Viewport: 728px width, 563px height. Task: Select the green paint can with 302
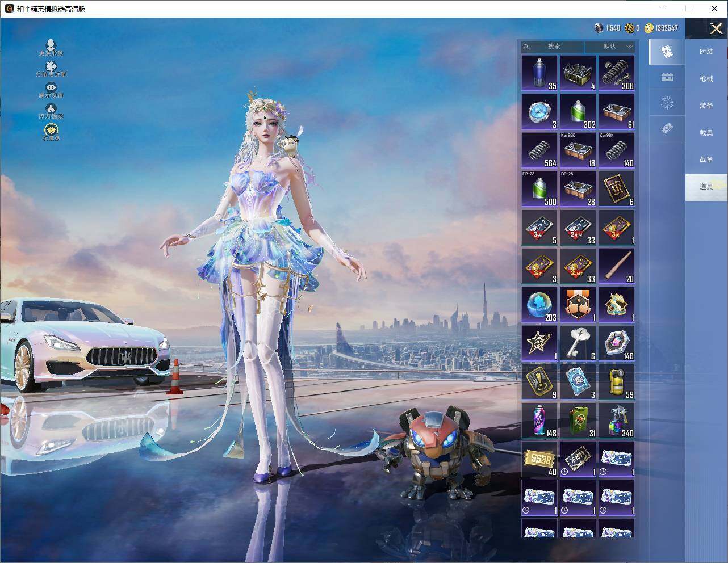pos(578,112)
